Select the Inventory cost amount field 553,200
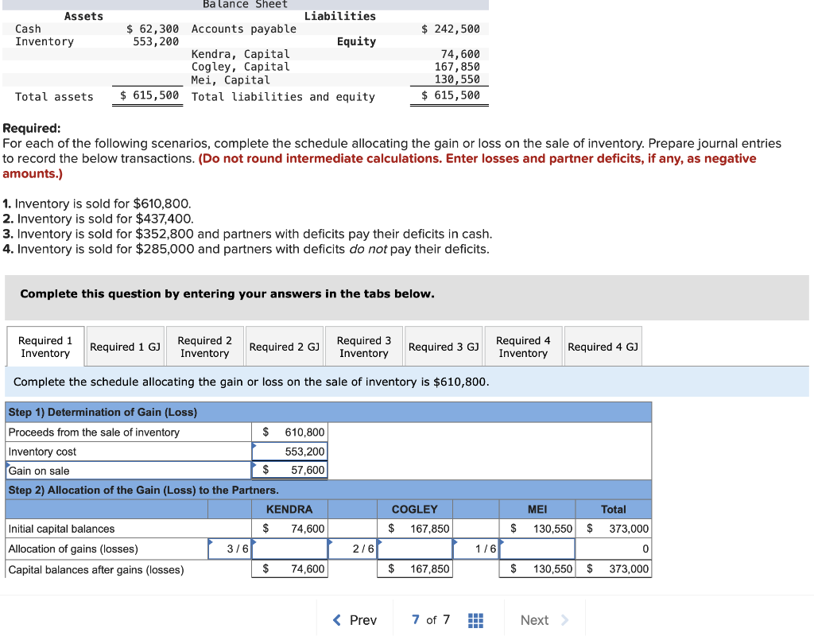Viewport: 814px width, 644px height. pos(289,452)
